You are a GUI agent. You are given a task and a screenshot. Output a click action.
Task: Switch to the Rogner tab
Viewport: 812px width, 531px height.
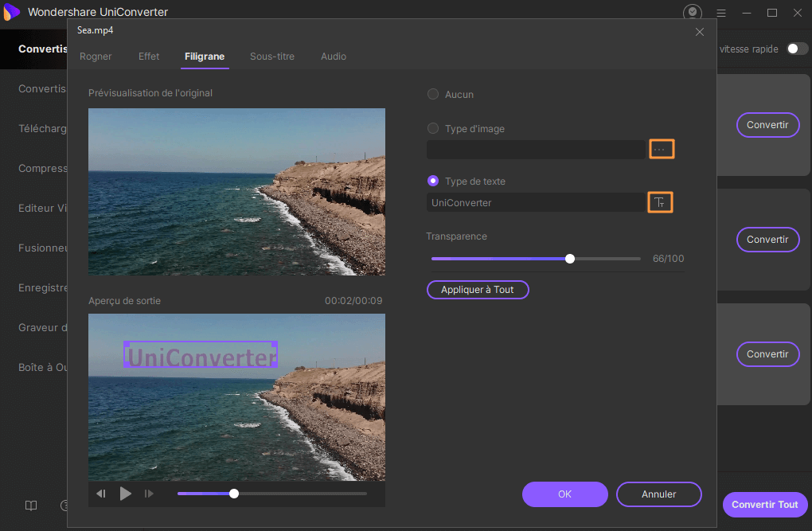pos(96,57)
